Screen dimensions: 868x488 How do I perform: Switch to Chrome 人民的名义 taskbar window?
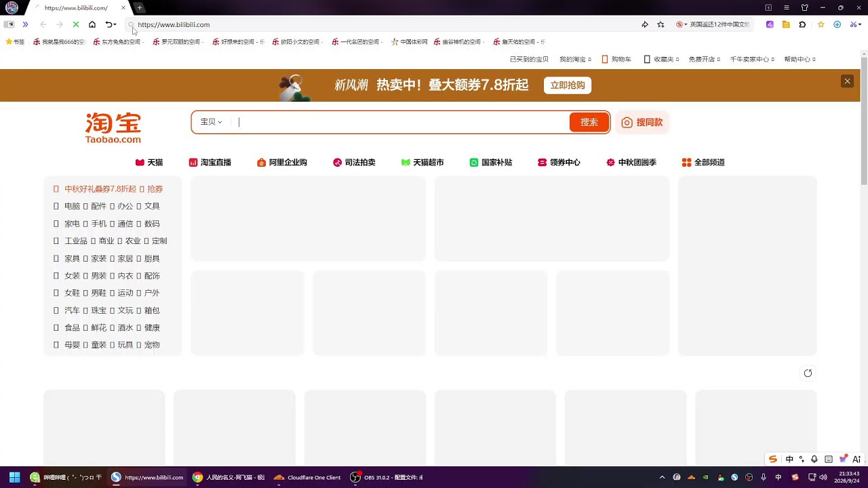pyautogui.click(x=228, y=477)
